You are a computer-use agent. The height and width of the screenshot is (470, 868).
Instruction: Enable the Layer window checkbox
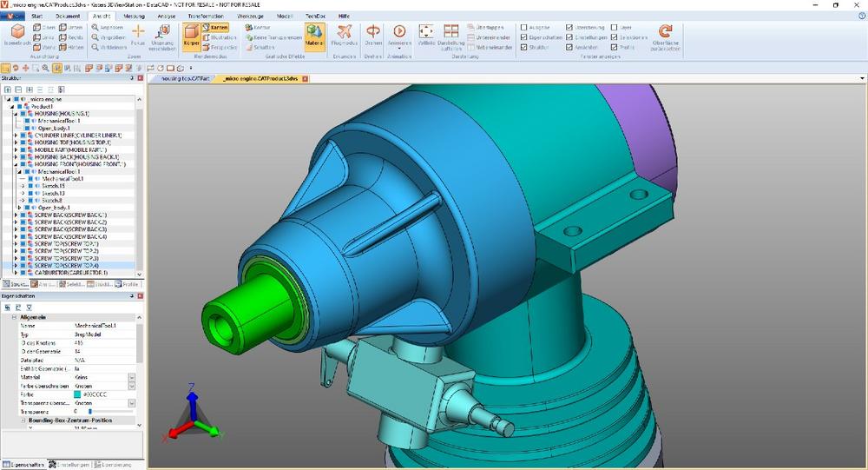(615, 27)
